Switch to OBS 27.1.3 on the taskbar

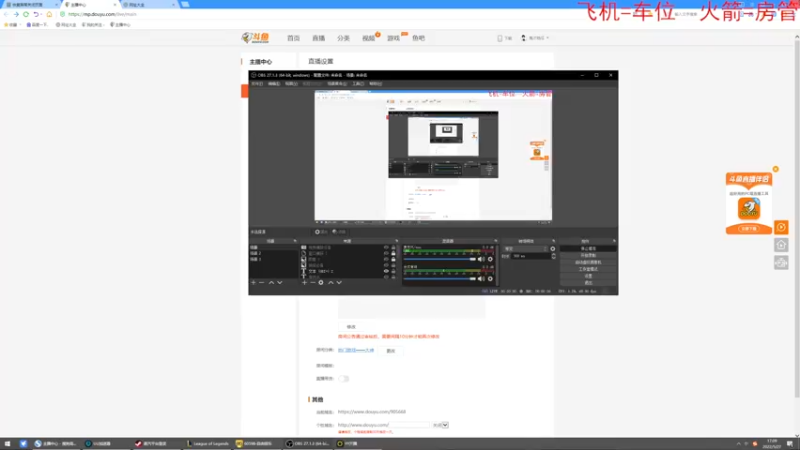(308, 444)
